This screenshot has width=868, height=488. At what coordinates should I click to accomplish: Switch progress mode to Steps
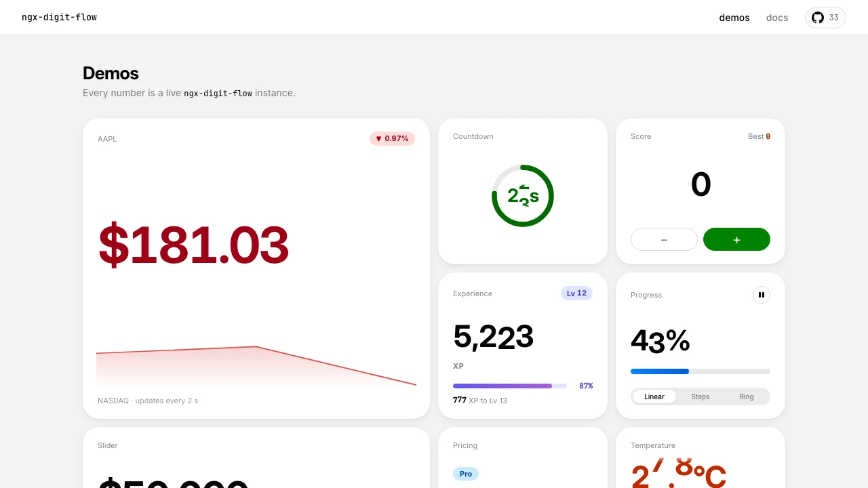coord(701,396)
